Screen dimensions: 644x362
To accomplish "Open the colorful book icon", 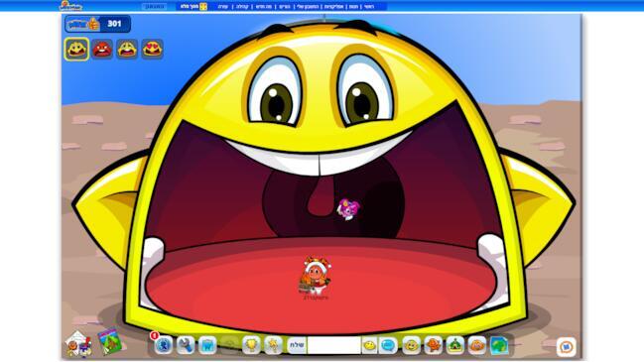I will pyautogui.click(x=109, y=341).
